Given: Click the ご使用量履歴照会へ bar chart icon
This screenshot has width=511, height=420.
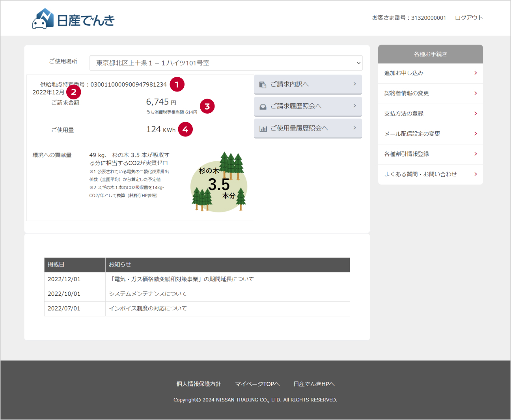Looking at the screenshot, I should coord(263,129).
